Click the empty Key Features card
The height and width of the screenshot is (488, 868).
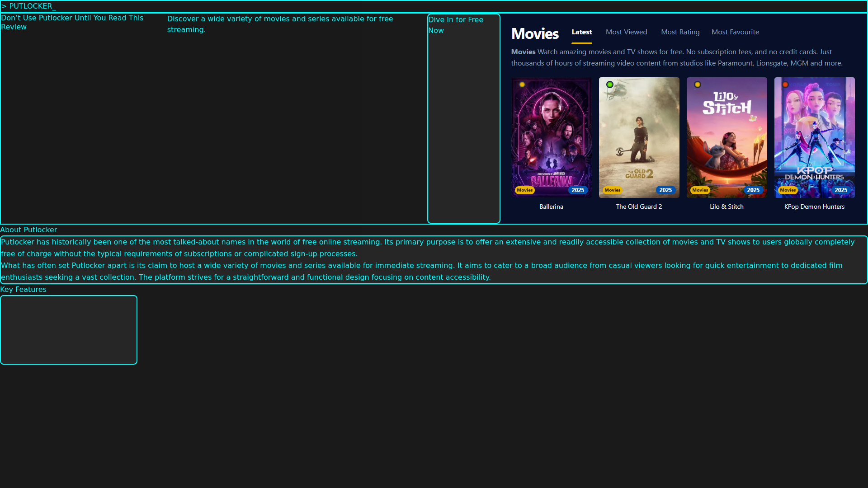click(x=69, y=330)
